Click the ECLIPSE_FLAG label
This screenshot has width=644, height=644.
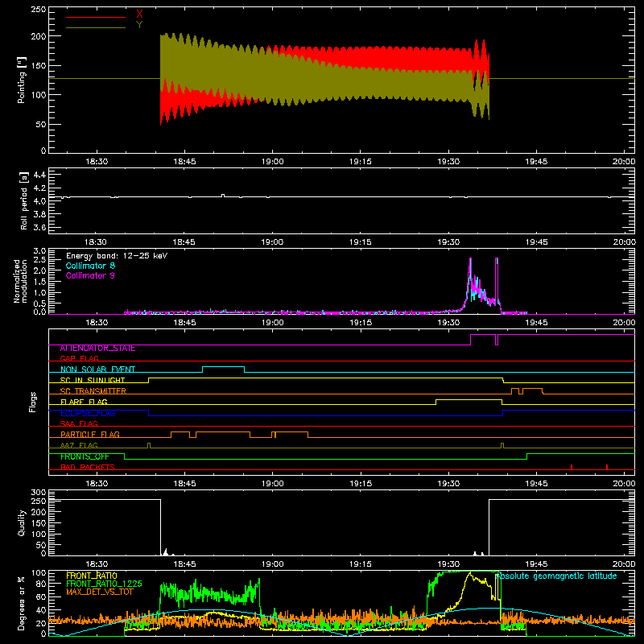[88, 413]
